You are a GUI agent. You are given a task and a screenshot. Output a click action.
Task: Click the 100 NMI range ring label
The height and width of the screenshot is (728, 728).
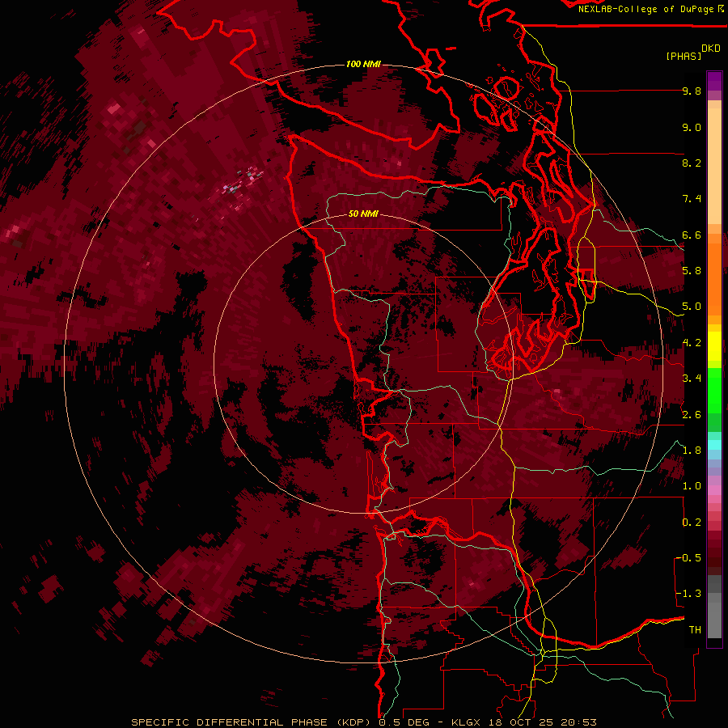click(363, 64)
